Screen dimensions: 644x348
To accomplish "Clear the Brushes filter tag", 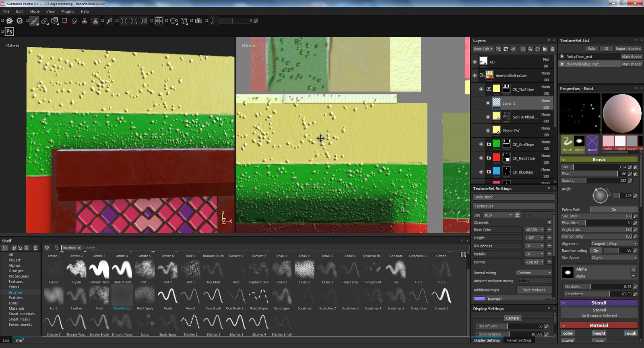I will (x=79, y=248).
